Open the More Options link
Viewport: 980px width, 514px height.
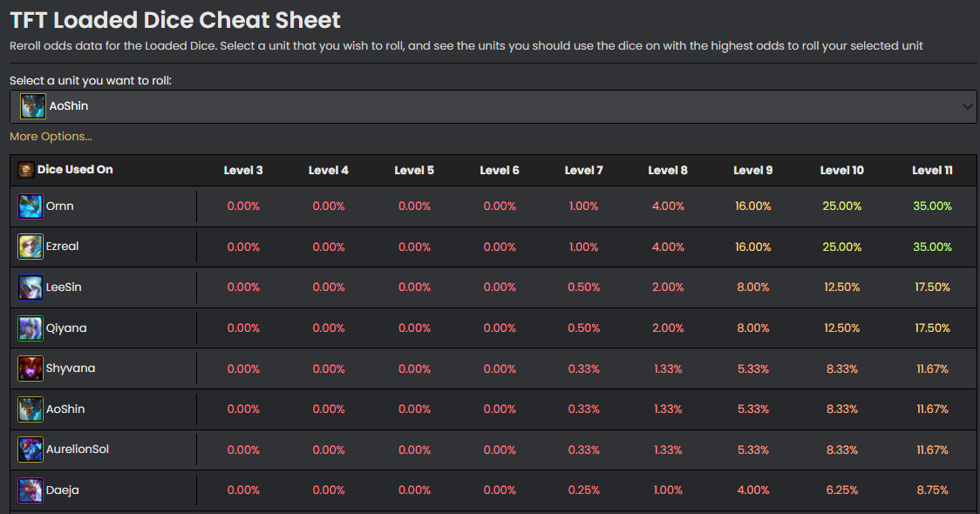click(x=51, y=136)
